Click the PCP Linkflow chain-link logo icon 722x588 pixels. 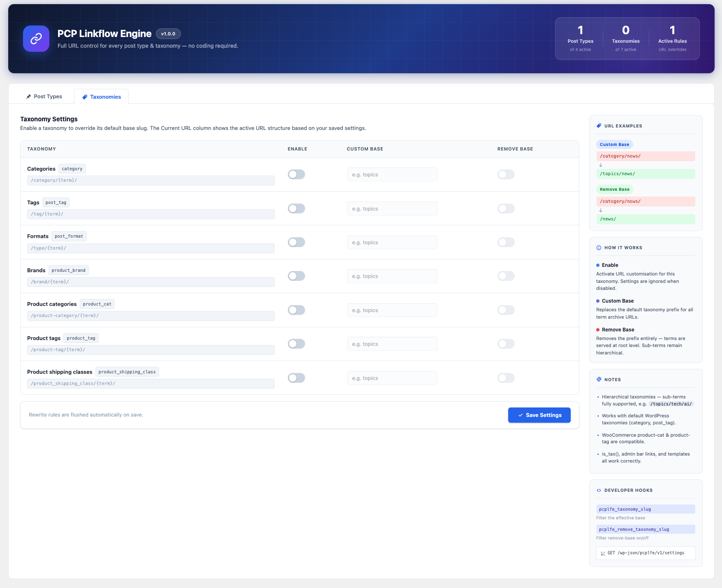(x=36, y=39)
